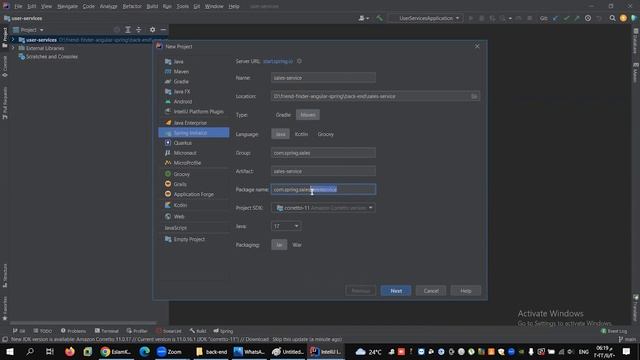Open Event Log in status bar

pos(614,331)
